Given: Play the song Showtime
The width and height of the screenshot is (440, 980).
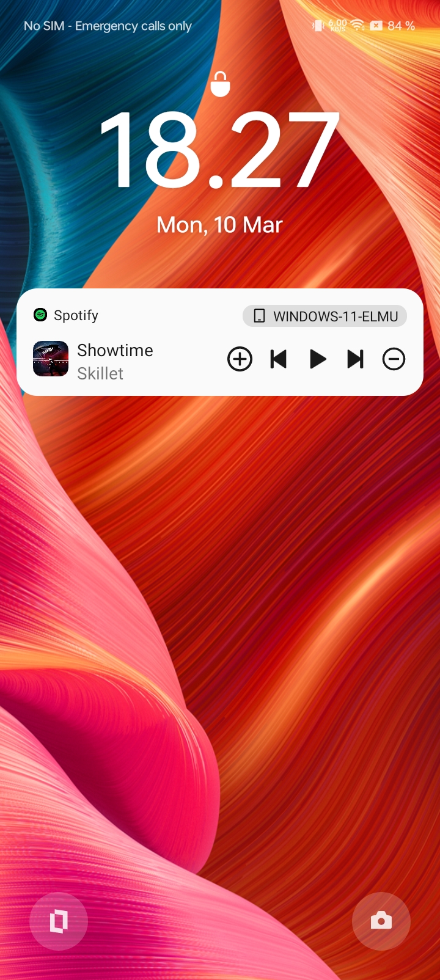Looking at the screenshot, I should pyautogui.click(x=317, y=359).
